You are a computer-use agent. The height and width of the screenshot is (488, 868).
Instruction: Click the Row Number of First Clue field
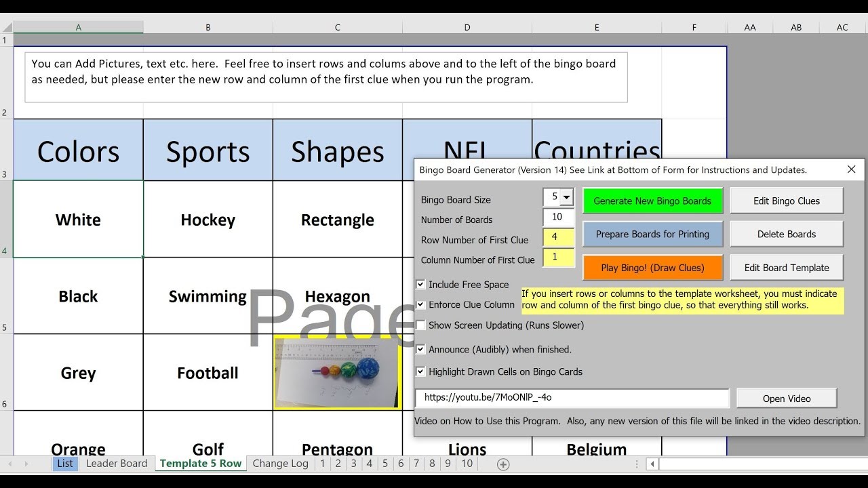tap(559, 237)
